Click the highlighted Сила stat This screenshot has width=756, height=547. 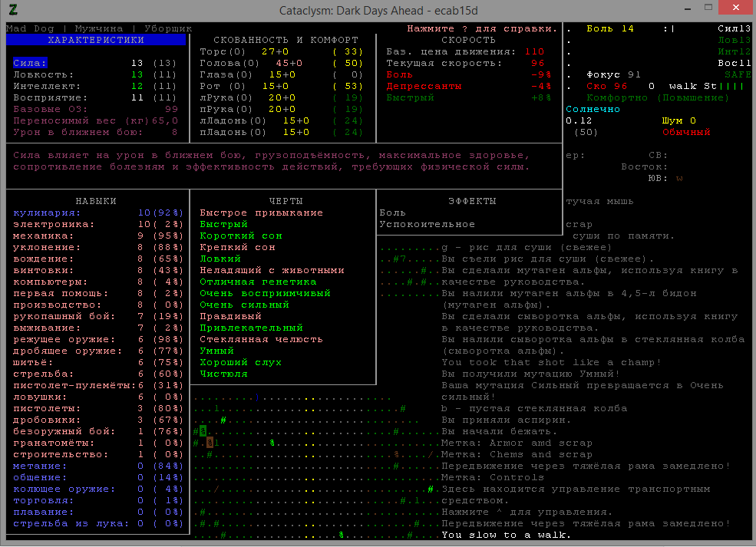coord(30,63)
